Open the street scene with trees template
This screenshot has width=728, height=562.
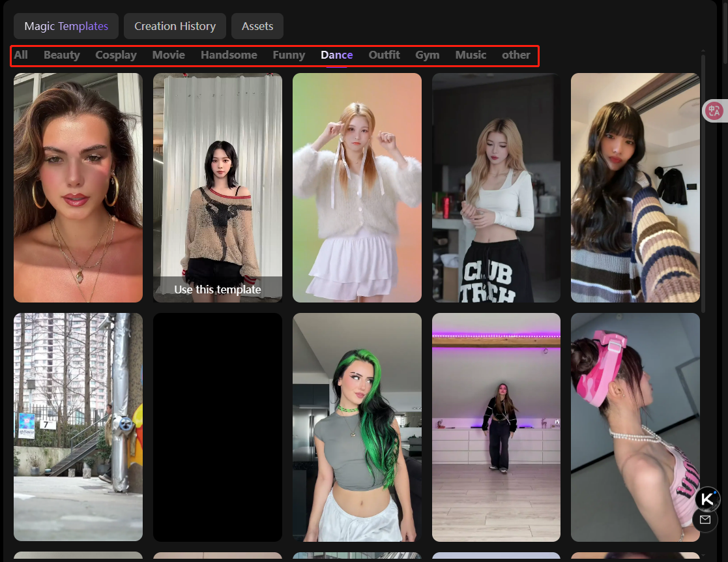coord(78,427)
